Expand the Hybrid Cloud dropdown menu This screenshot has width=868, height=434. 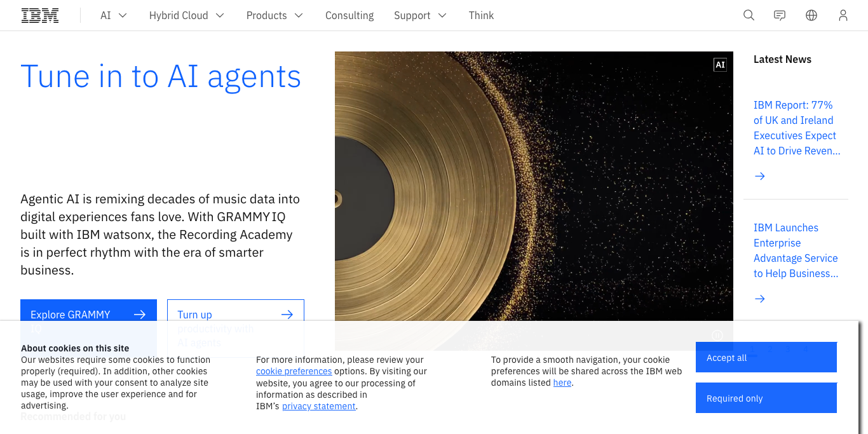186,15
